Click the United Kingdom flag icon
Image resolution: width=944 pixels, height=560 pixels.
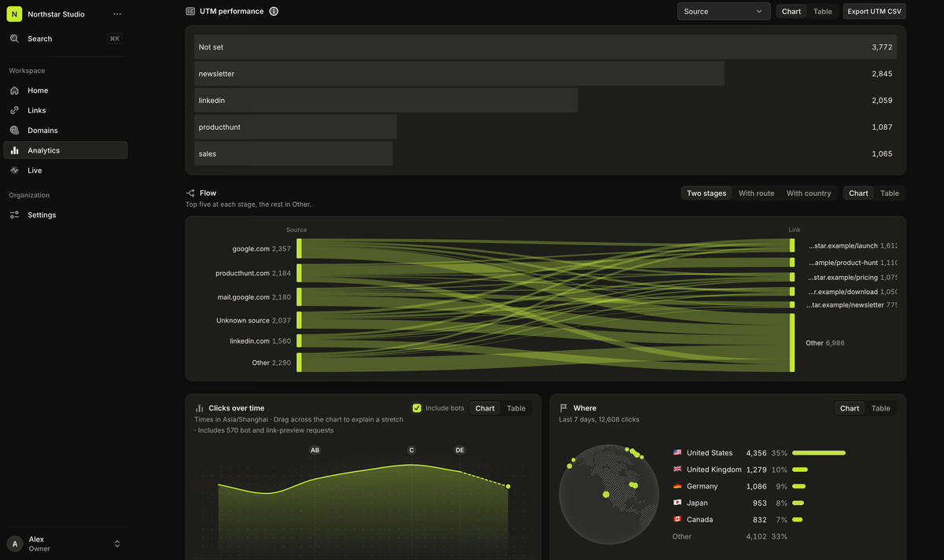click(677, 470)
